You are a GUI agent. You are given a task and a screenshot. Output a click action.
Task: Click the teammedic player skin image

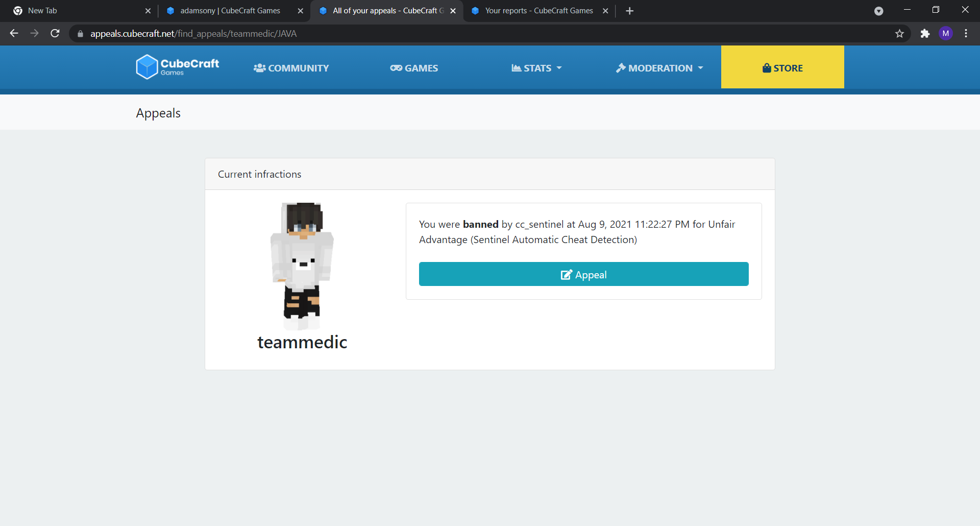coord(302,266)
